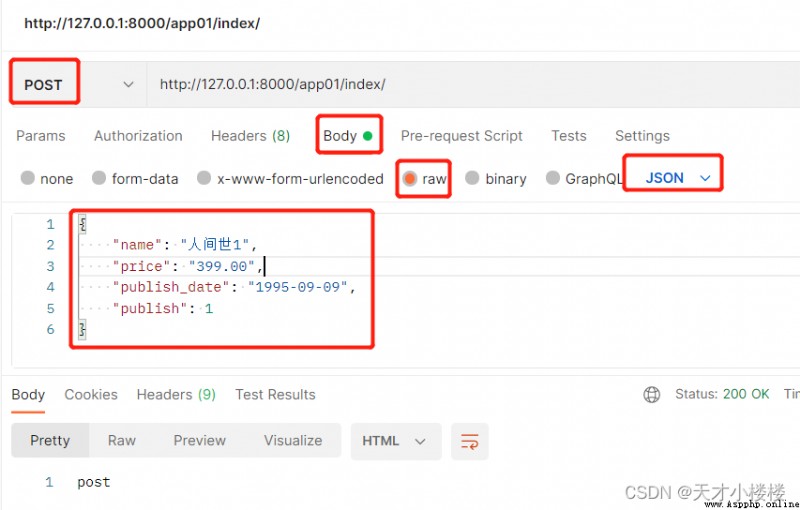Switch to the Params tab
This screenshot has height=510, width=800.
pos(41,136)
